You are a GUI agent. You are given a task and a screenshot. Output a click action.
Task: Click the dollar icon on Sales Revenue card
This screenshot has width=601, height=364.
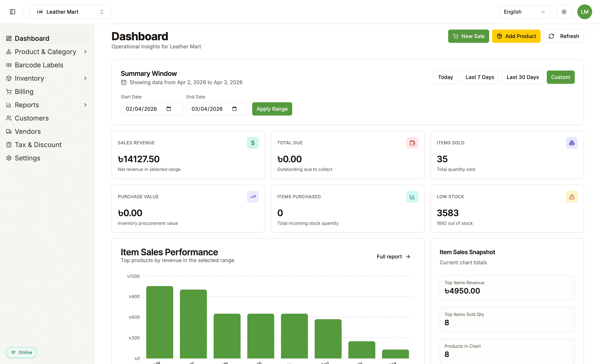tap(253, 143)
